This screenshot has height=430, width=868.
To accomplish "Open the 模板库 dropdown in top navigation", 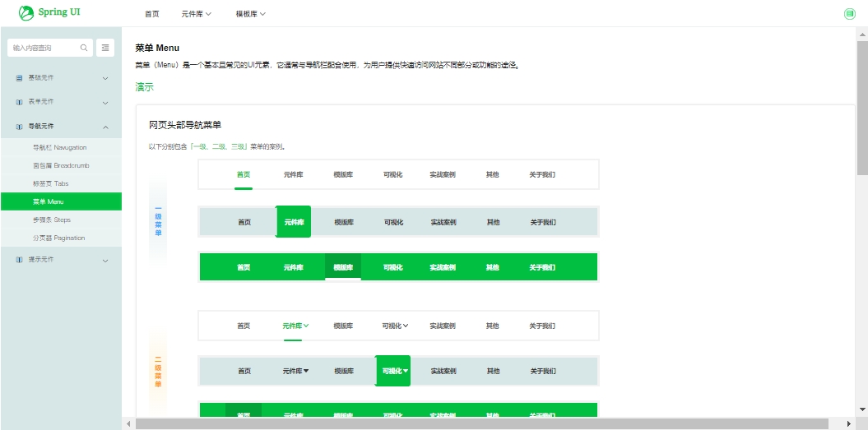I will coord(250,14).
